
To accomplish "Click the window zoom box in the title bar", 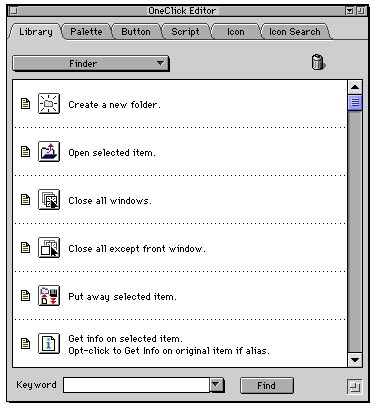I will tap(361, 11).
